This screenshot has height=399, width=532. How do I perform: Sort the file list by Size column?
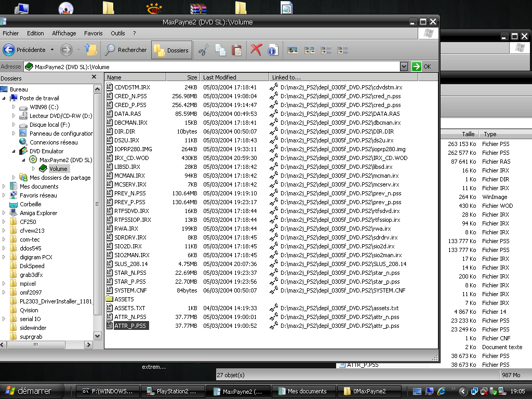coord(183,77)
